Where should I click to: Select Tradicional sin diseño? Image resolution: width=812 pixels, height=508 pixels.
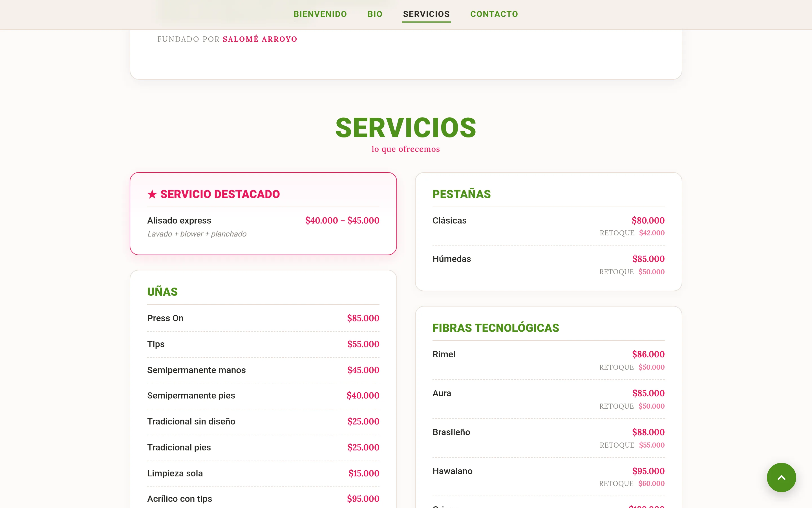[x=191, y=422]
